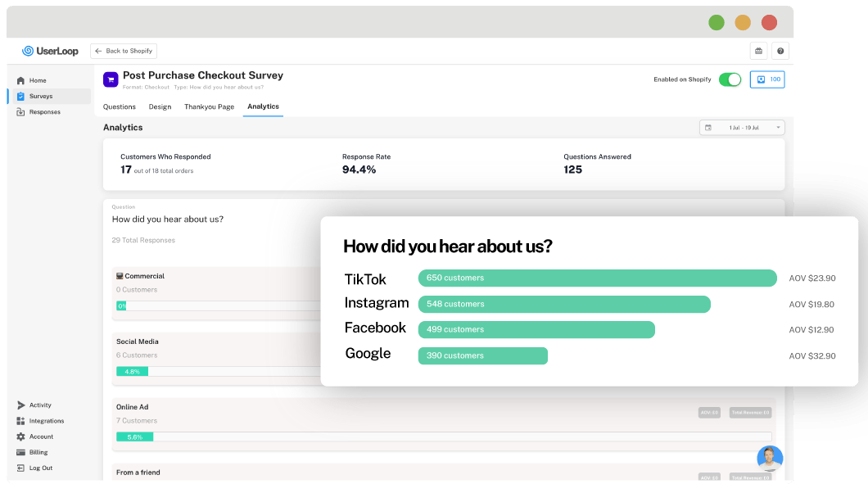Click the 100 credits button
Screen dimensions: 868x493
[x=767, y=79]
